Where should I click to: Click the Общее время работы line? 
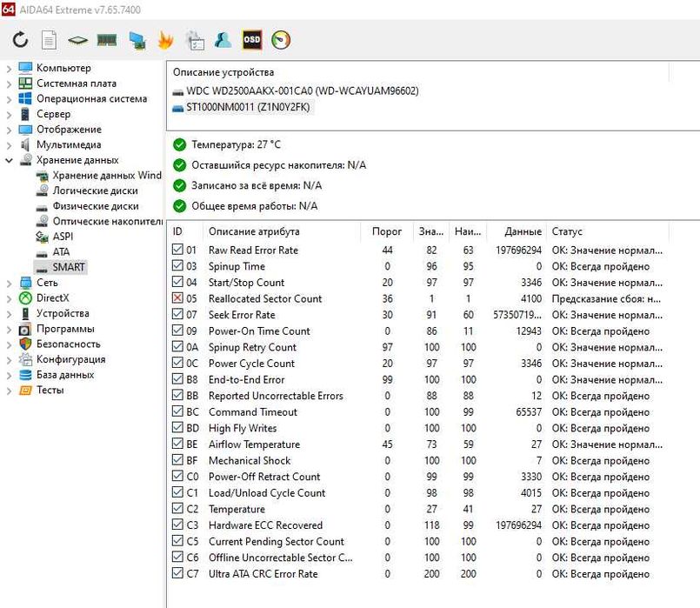click(245, 206)
